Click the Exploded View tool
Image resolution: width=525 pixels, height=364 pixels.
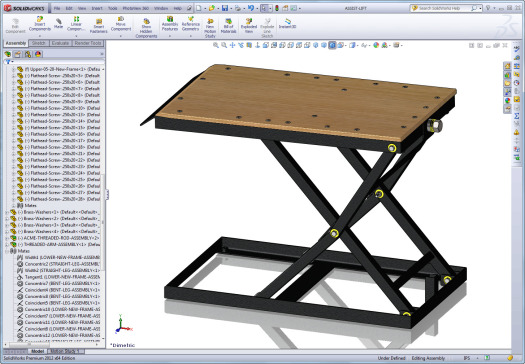[249, 26]
